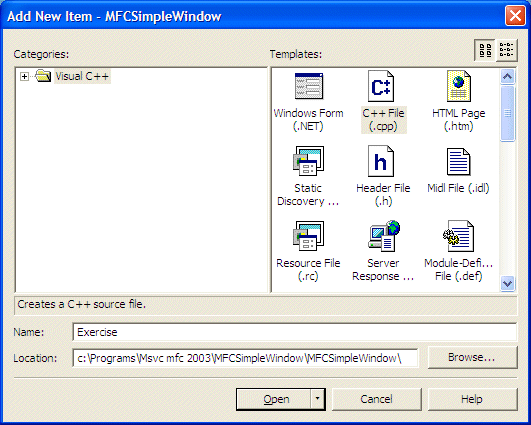531x425 pixels.
Task: Select the Header File (.h) template icon
Action: pos(381,161)
